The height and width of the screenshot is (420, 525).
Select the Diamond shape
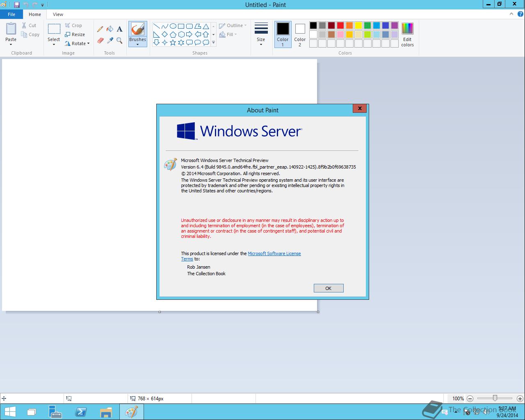(164, 34)
